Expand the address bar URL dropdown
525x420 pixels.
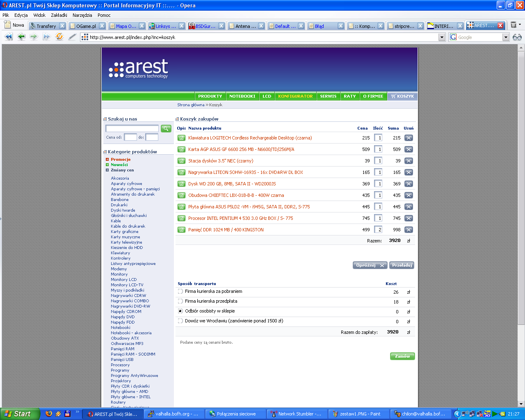tap(442, 37)
